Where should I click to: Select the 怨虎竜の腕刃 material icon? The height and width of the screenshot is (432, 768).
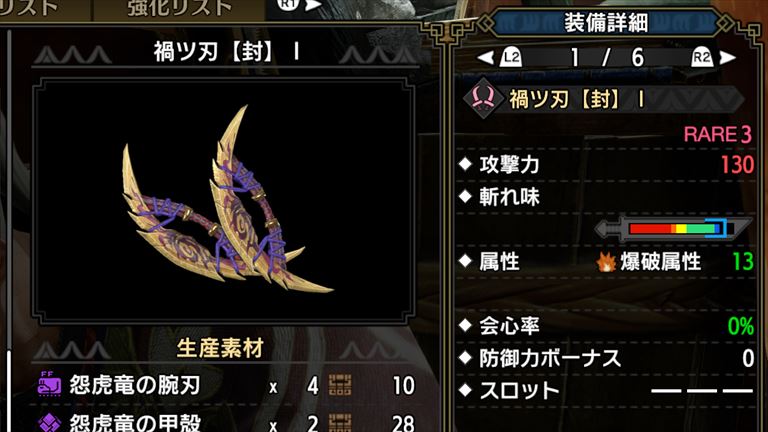point(49,384)
